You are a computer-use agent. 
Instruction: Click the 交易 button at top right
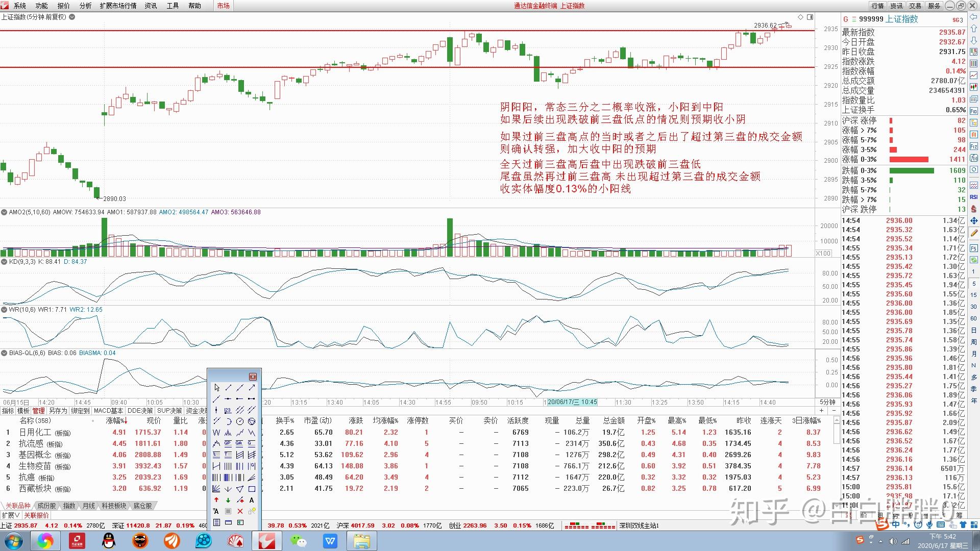tap(915, 6)
